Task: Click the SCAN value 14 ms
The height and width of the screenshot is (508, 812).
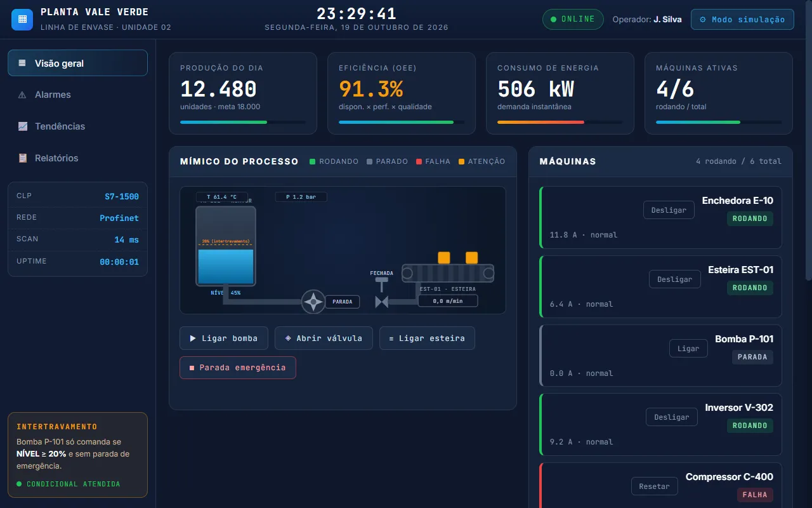Action: (126, 240)
